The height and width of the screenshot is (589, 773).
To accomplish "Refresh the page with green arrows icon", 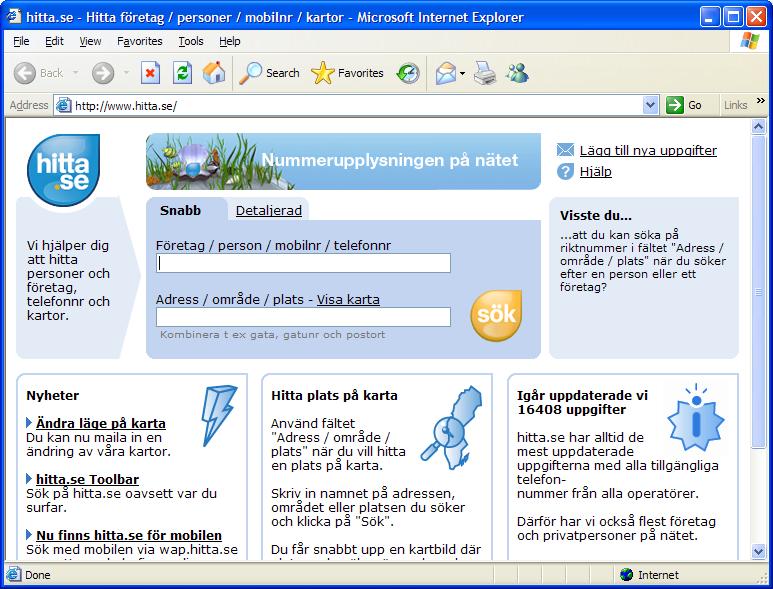I will (182, 73).
